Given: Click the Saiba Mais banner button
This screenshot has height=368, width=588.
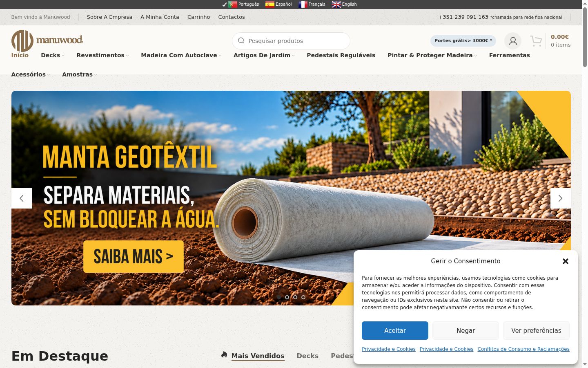Looking at the screenshot, I should [134, 256].
